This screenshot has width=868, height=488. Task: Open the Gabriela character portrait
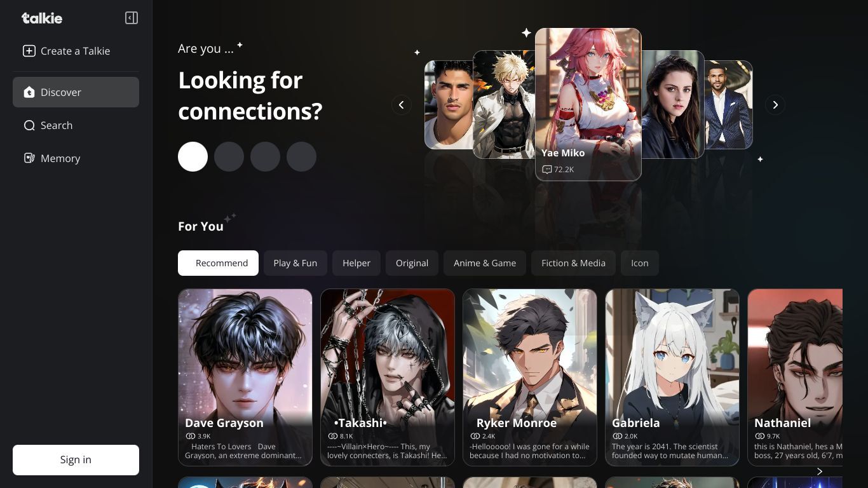click(x=672, y=377)
